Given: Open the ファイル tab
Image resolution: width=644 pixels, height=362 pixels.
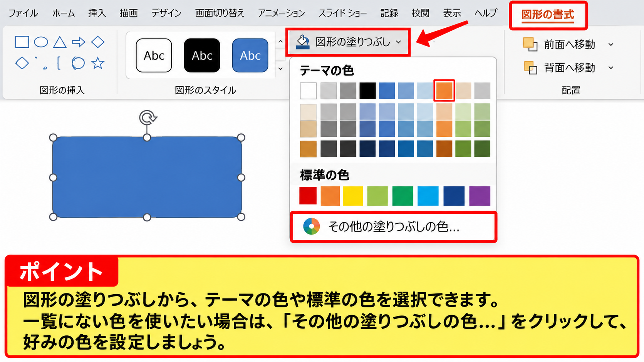Looking at the screenshot, I should tap(23, 13).
